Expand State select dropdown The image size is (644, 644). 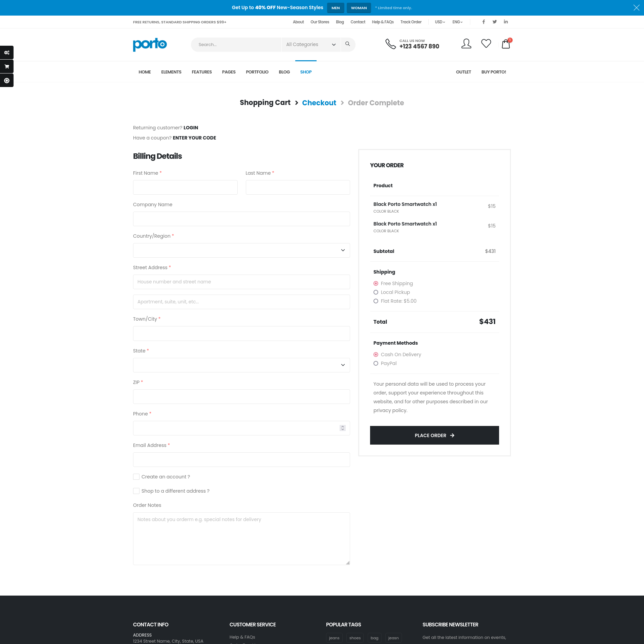(241, 365)
